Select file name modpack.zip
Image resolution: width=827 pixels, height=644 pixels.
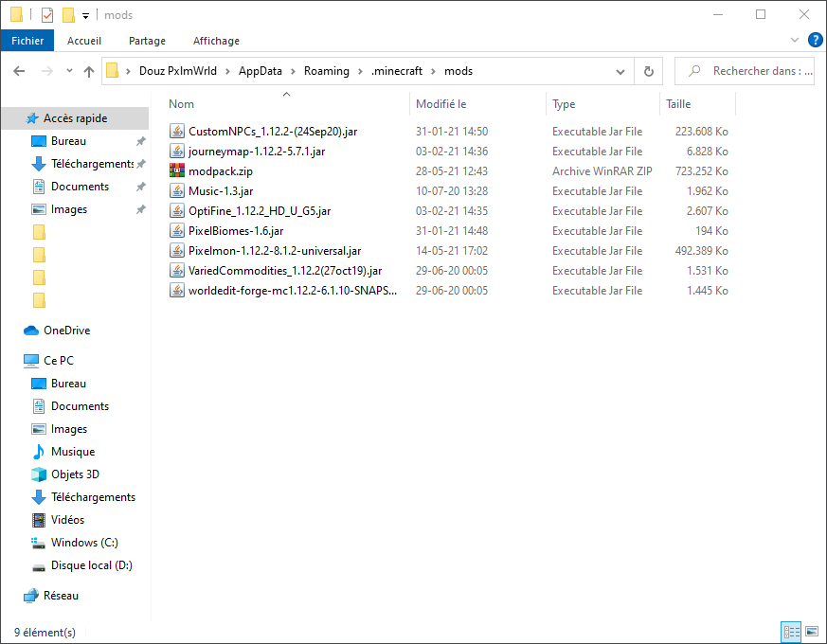click(x=221, y=171)
